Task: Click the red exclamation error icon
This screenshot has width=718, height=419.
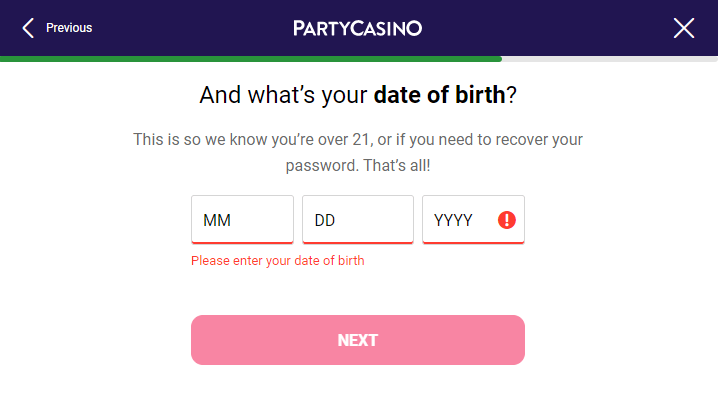Action: click(x=506, y=220)
